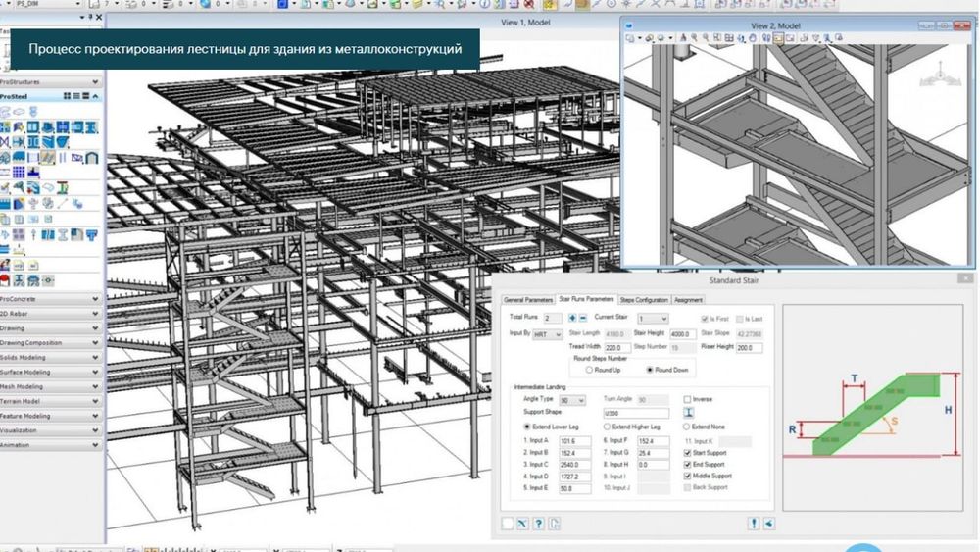Switch to the Steps Configuration tab
This screenshot has height=552, width=980.
click(644, 300)
